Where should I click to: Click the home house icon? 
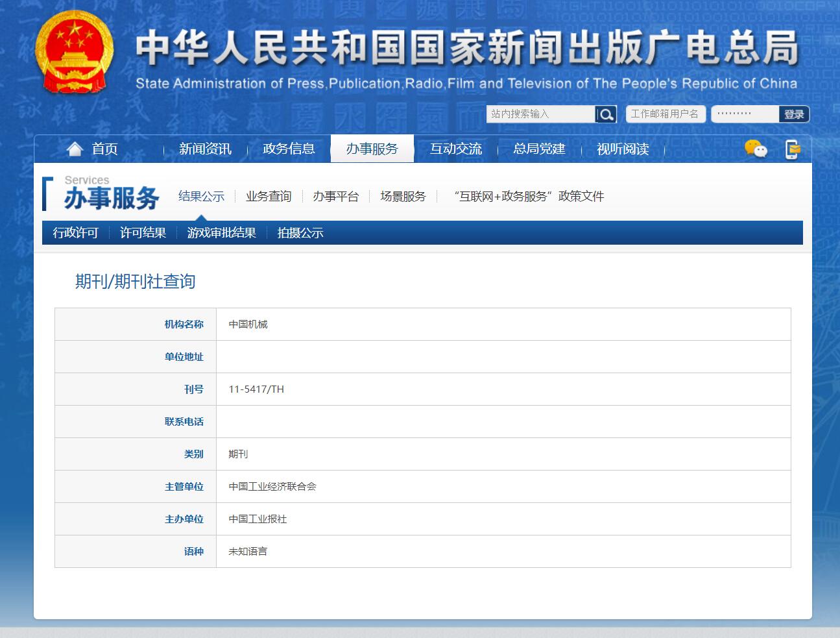click(75, 149)
